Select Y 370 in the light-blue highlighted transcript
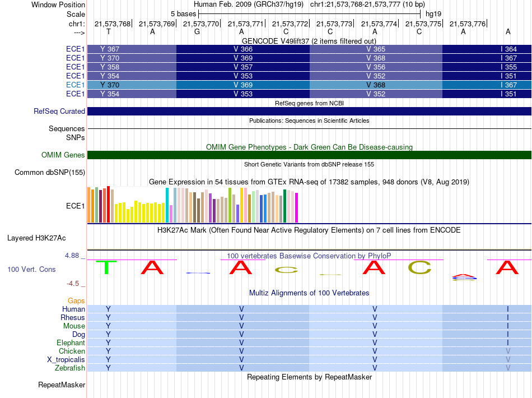Image resolution: width=532 pixels, height=398 pixels. 110,85
